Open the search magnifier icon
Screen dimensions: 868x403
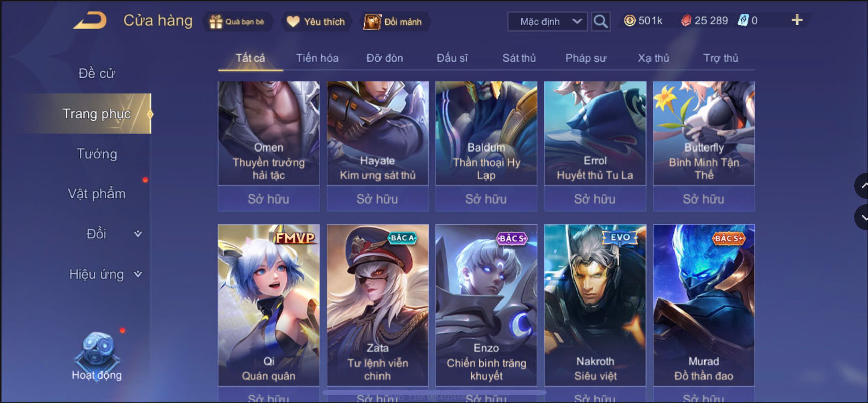coord(601,21)
